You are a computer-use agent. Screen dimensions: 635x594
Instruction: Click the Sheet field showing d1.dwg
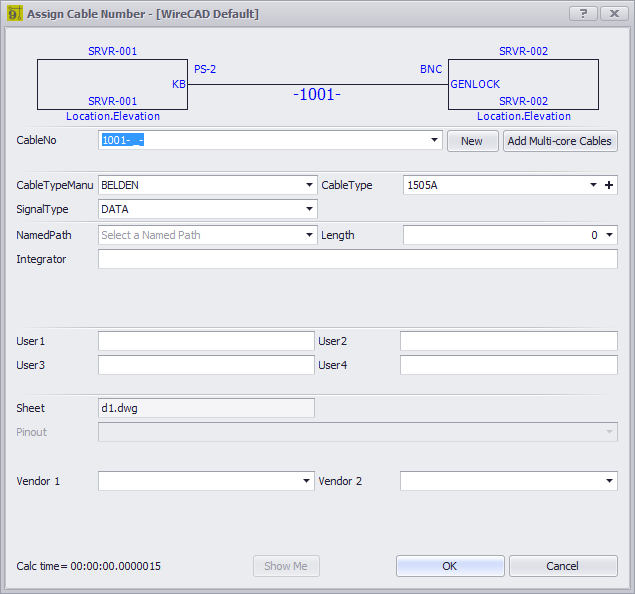click(206, 408)
